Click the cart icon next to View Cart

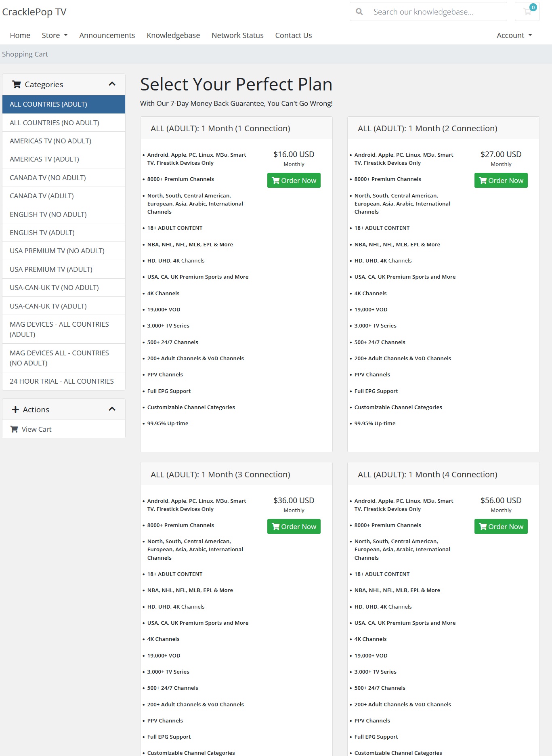pos(14,429)
